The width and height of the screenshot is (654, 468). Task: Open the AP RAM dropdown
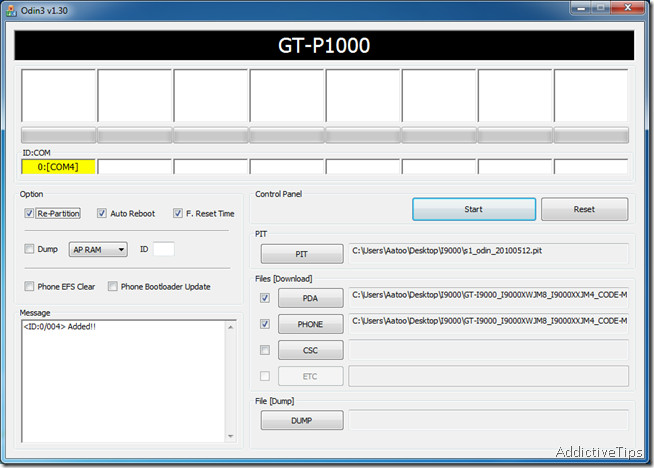tap(98, 249)
